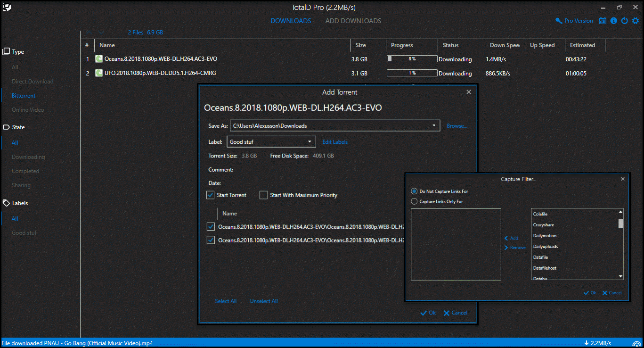The height and width of the screenshot is (348, 644).
Task: Click the torrent icon of Oceans.8 row
Action: coord(99,59)
